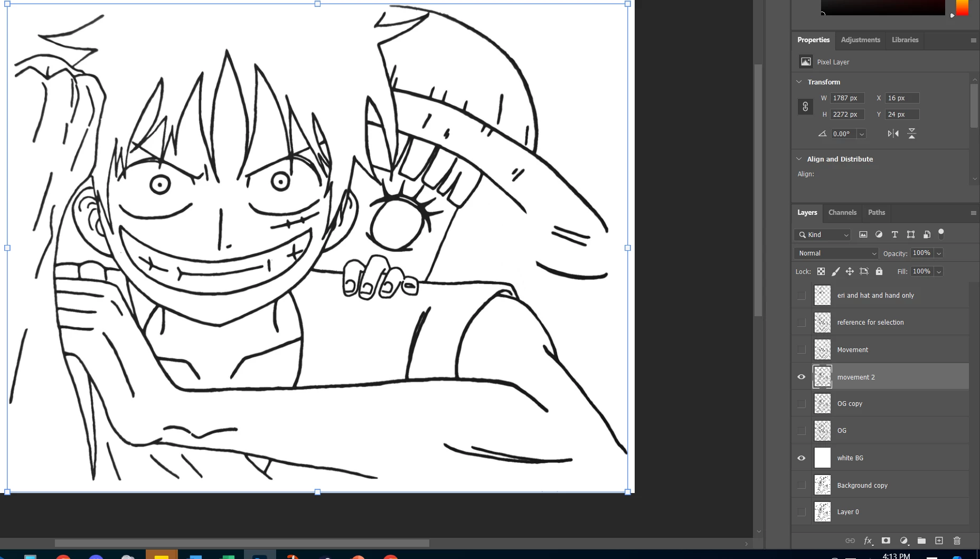Viewport: 980px width, 559px height.
Task: Filter layers by shape layers icon
Action: pos(911,234)
